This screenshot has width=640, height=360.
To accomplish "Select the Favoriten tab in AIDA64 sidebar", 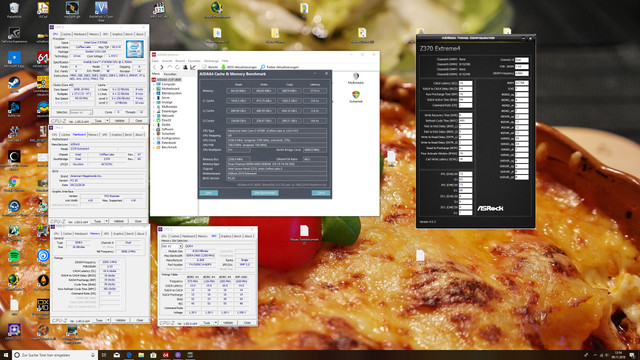I will click(170, 74).
